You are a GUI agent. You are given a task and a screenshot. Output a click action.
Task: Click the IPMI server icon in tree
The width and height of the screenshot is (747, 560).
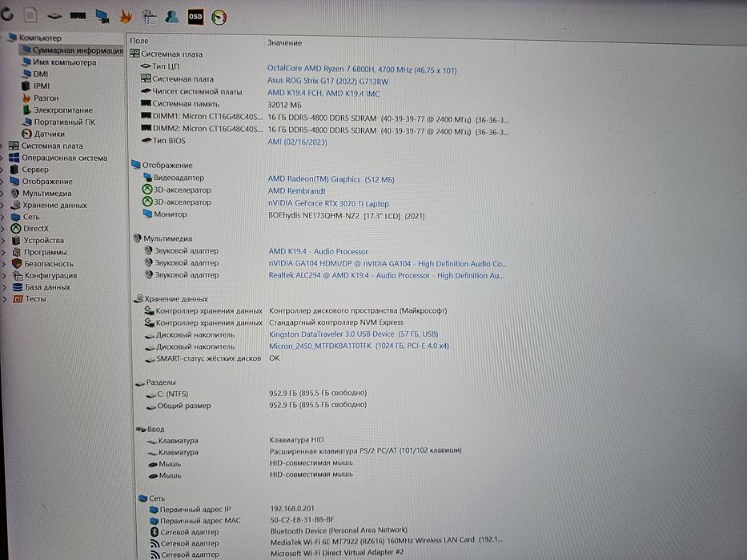pos(26,86)
